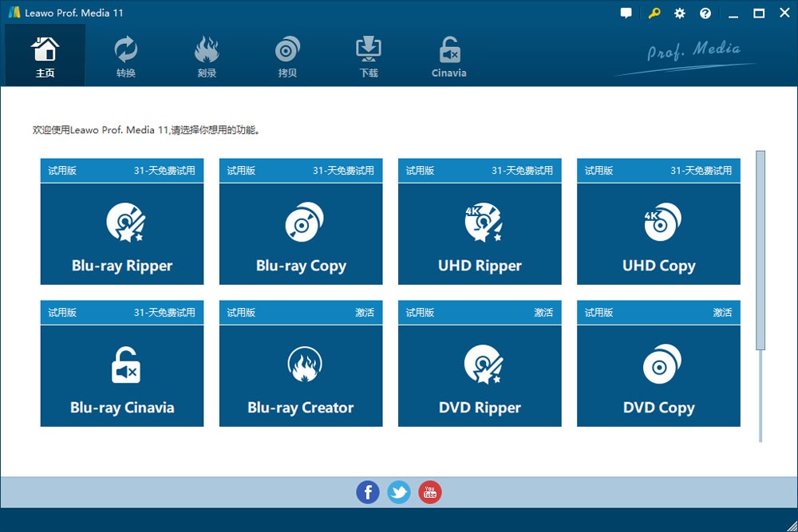Viewport: 798px width, 532px height.
Task: Switch to the 转换 convert tab
Action: coord(126,55)
